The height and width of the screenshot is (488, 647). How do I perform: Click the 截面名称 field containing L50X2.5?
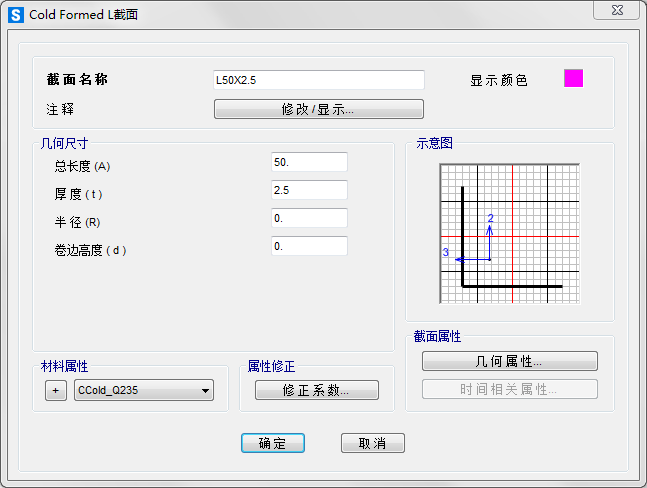coord(318,80)
